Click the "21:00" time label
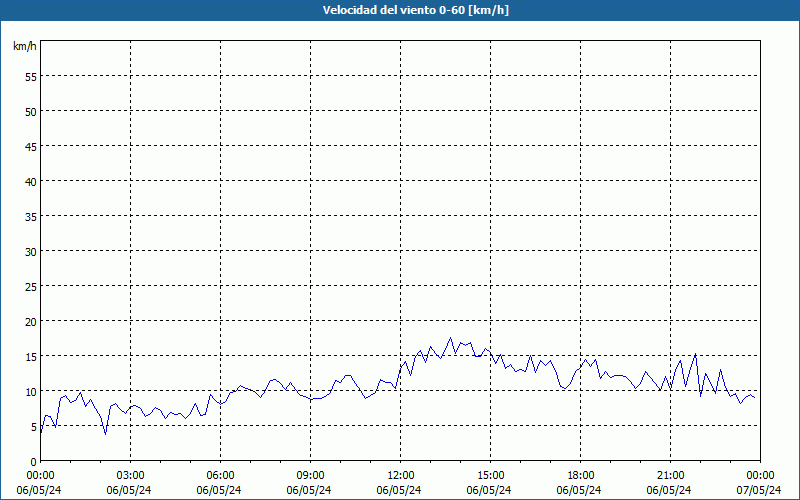Image resolution: width=800 pixels, height=500 pixels. coord(670,476)
